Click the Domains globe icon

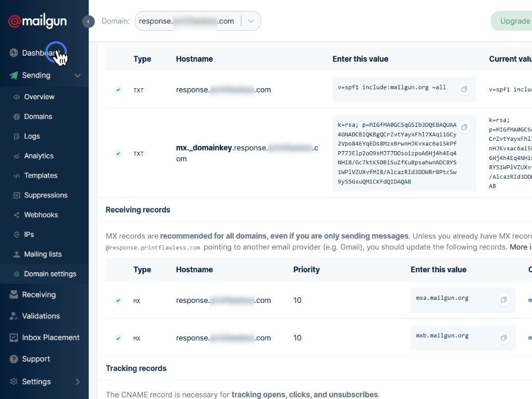pos(16,117)
